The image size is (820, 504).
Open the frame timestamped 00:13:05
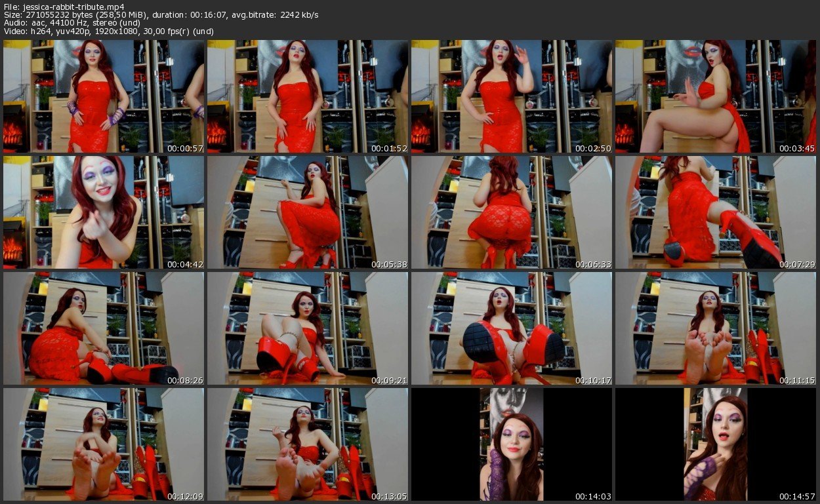point(308,444)
